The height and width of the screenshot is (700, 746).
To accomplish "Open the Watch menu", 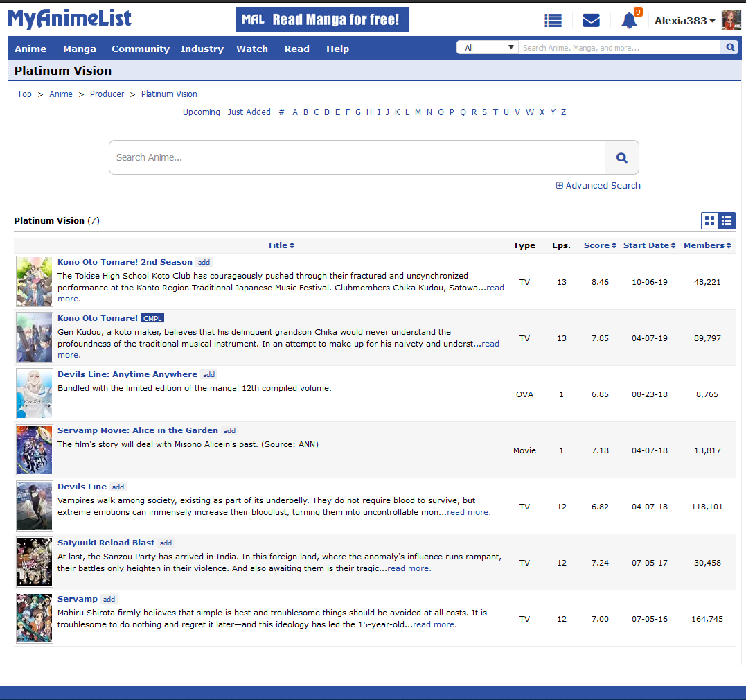I will tap(252, 49).
